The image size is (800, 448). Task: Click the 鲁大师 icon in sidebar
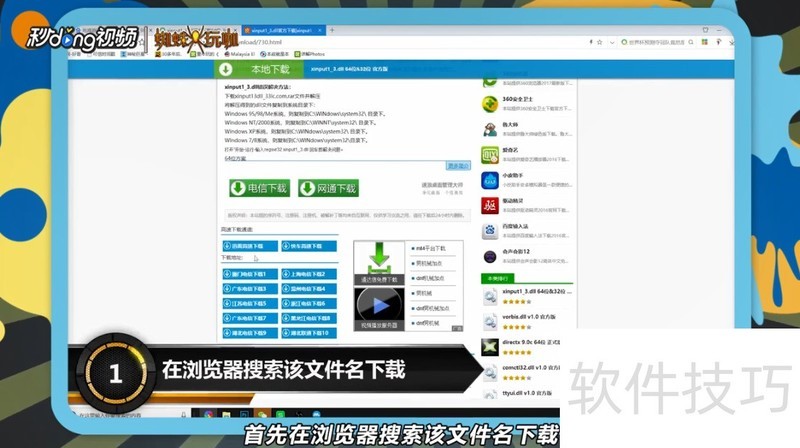pyautogui.click(x=490, y=129)
